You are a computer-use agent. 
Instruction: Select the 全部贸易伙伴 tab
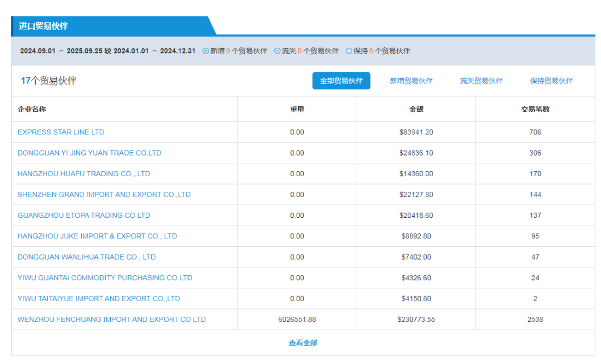coord(341,81)
